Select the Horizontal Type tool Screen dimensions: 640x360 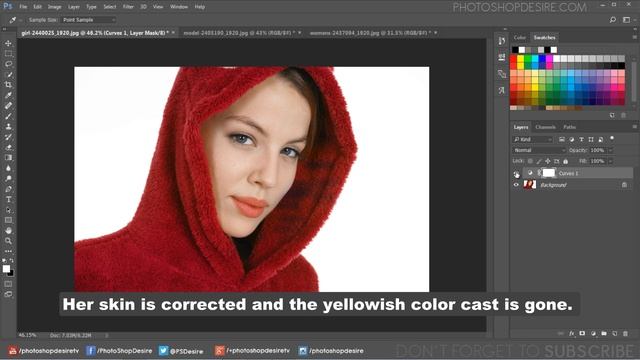8,199
